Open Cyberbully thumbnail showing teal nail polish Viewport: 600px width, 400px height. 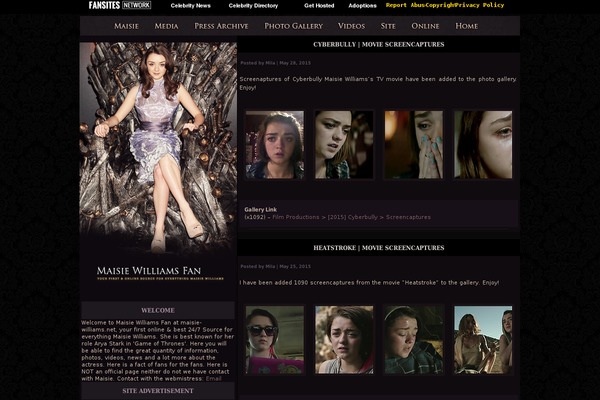tap(414, 145)
